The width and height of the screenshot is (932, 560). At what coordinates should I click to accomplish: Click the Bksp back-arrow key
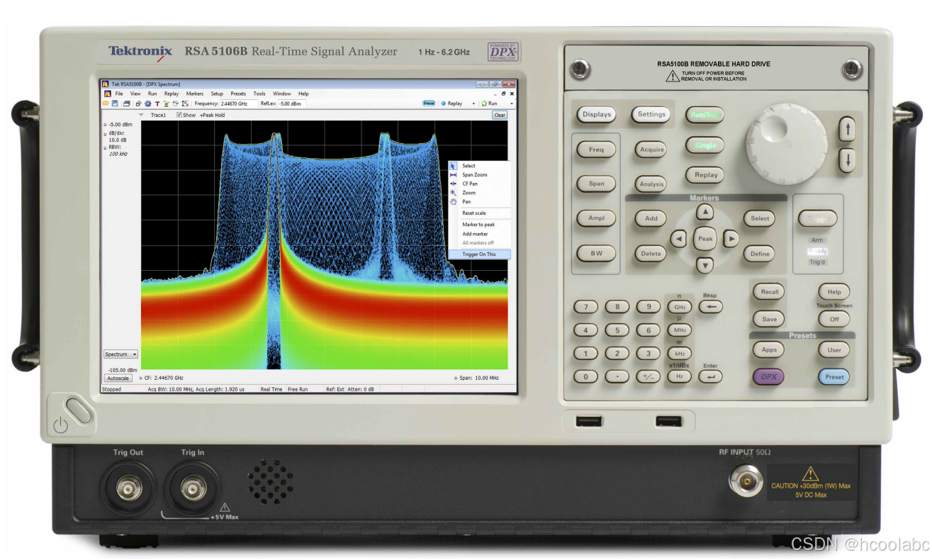[710, 307]
